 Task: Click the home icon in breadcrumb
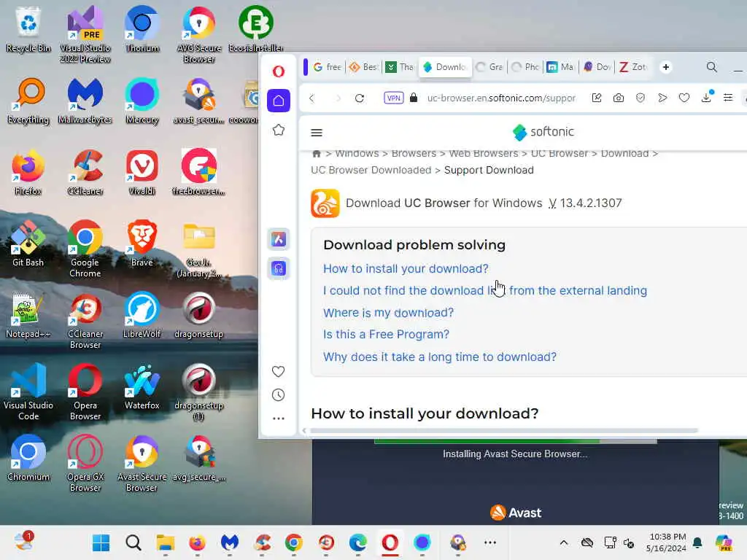[317, 154]
